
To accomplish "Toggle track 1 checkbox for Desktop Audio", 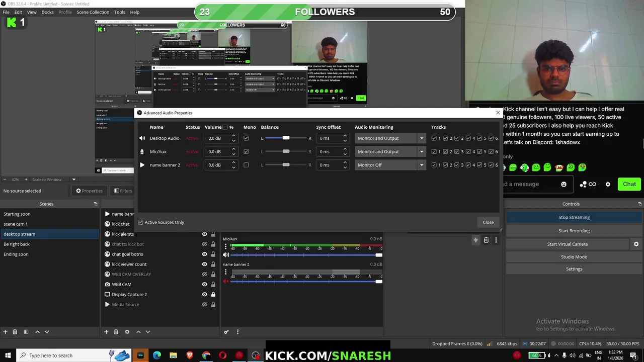I will coord(434,138).
